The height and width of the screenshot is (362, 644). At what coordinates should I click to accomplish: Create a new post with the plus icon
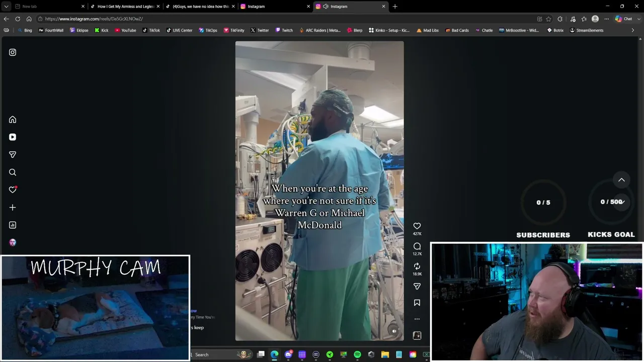(13, 208)
